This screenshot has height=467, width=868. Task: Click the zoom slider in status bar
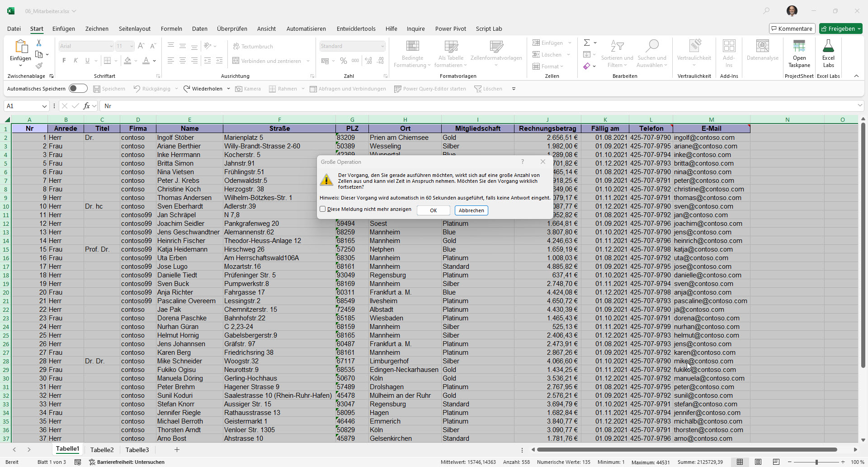coord(816,462)
